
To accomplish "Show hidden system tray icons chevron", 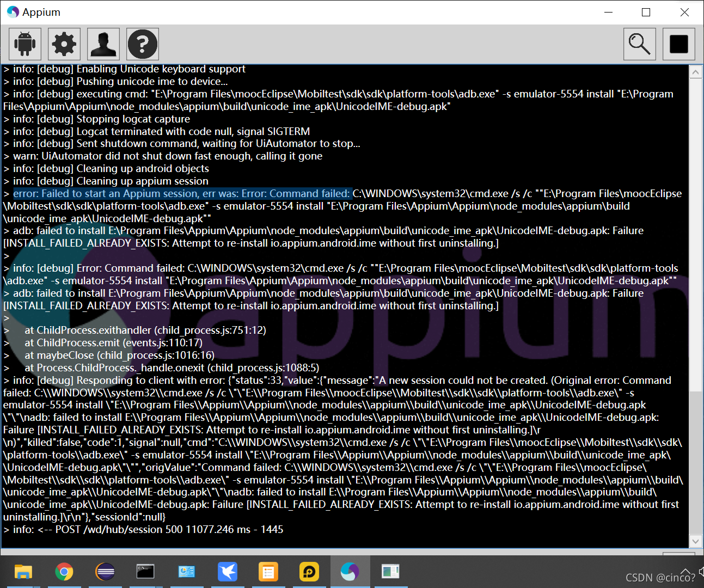I will [686, 572].
